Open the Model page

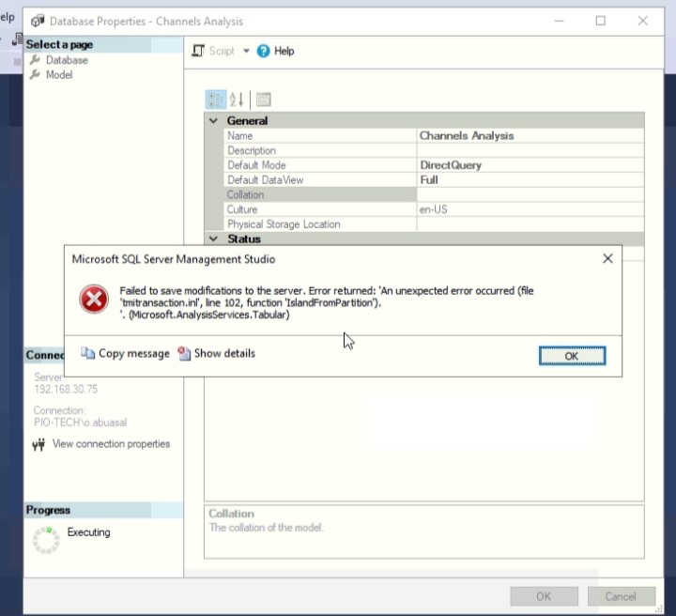tap(59, 74)
